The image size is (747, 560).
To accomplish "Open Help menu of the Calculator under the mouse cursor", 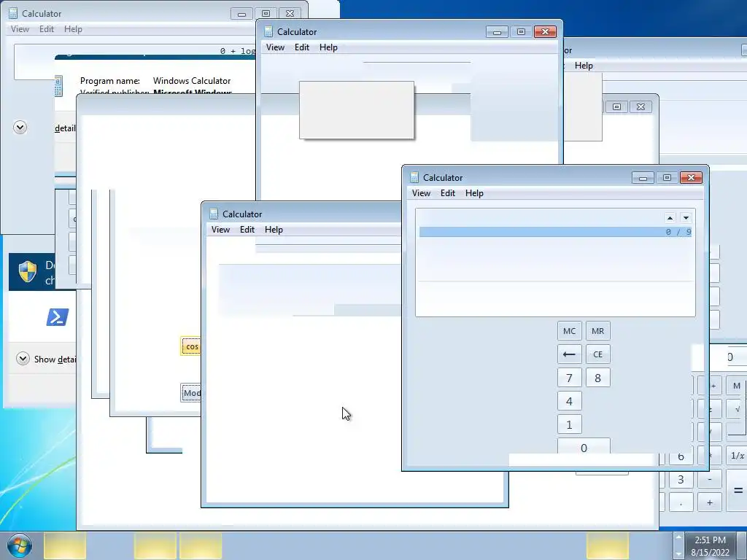I will (274, 230).
